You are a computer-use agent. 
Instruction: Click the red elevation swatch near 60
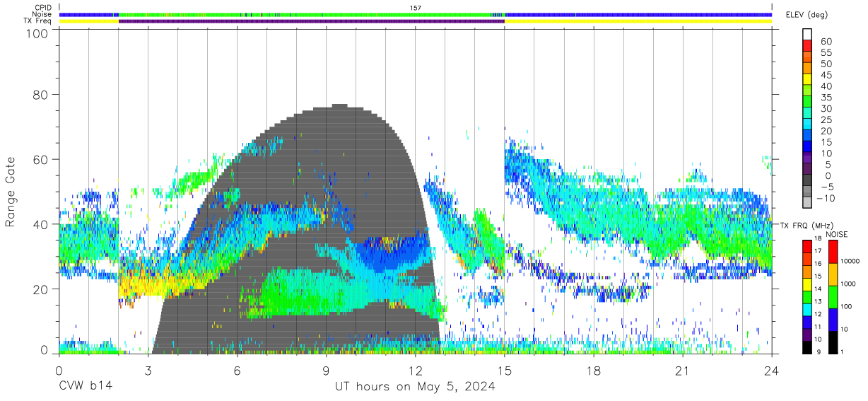tap(807, 46)
